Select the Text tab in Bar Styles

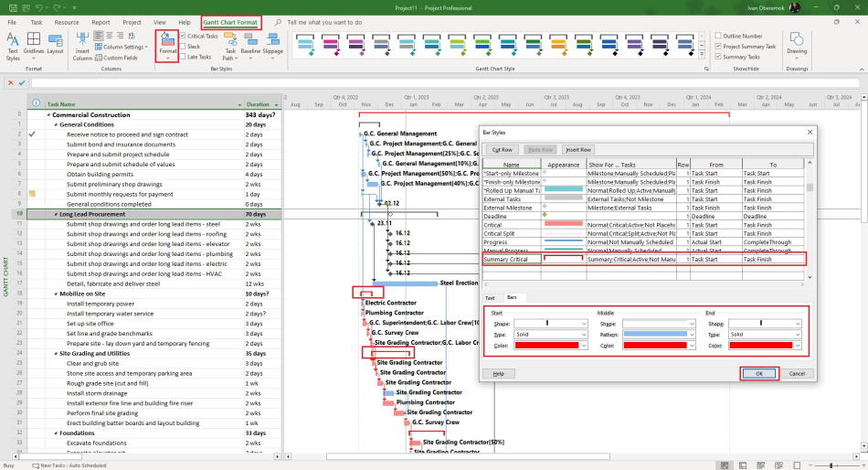(490, 297)
